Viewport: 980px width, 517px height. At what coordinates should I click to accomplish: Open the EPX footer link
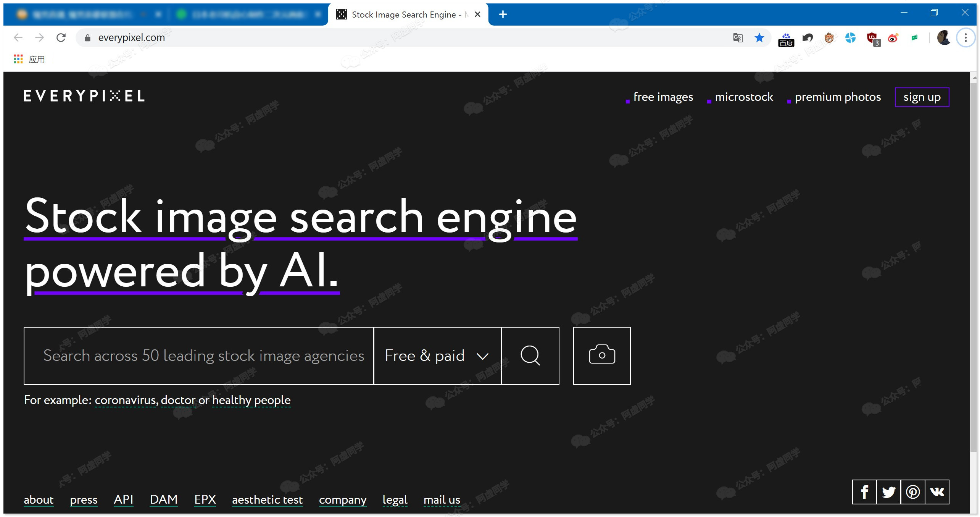click(x=205, y=499)
